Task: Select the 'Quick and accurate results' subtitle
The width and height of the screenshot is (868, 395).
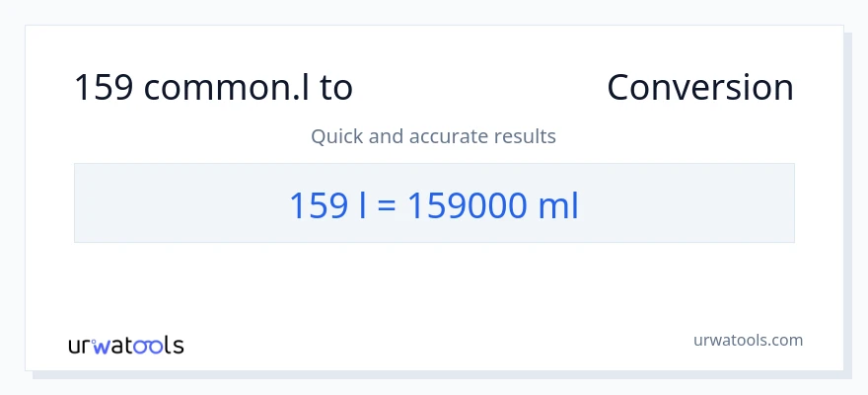Action: [x=433, y=136]
